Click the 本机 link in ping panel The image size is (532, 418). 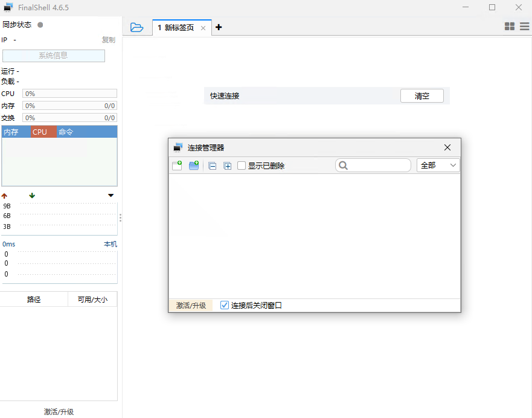pos(111,244)
